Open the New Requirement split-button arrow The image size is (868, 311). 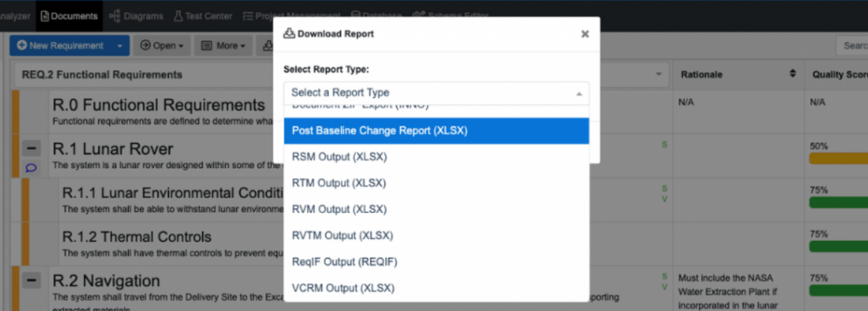click(120, 46)
